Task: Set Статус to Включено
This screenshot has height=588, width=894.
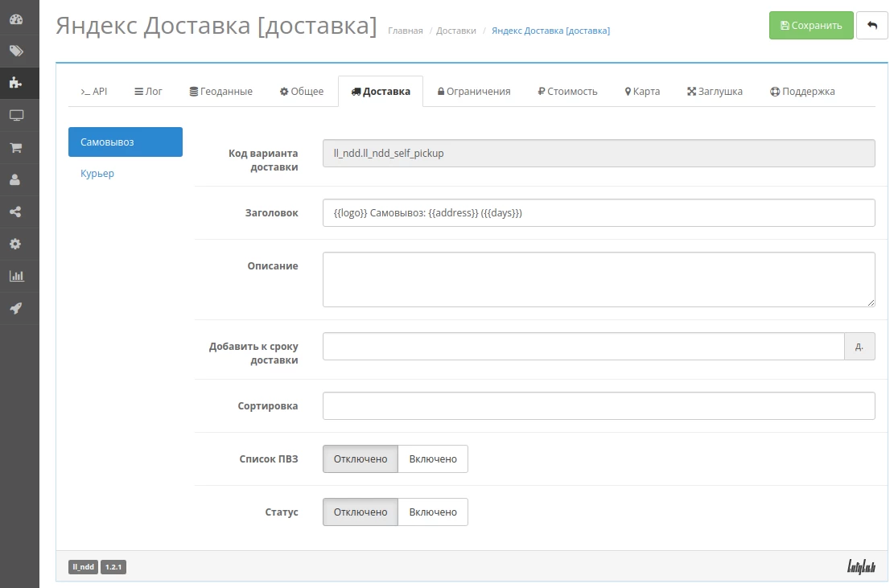Action: click(x=433, y=512)
